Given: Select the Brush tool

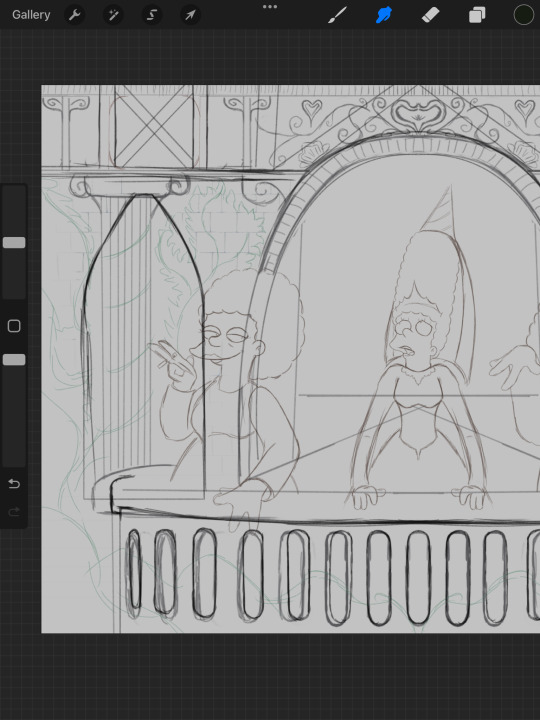Looking at the screenshot, I should coord(338,15).
